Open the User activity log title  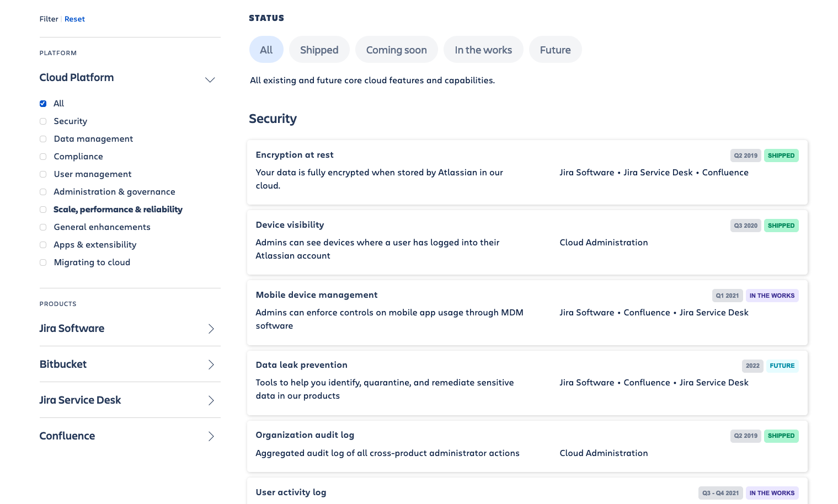[291, 492]
